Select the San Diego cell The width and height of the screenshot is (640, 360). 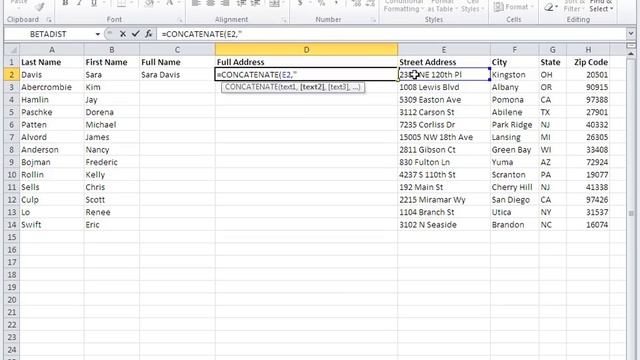(x=514, y=200)
